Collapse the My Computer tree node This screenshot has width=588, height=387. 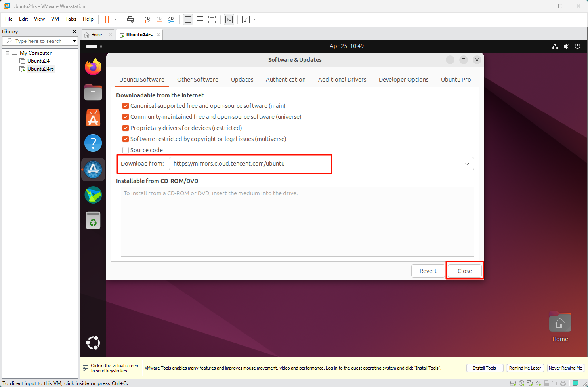[x=7, y=53]
